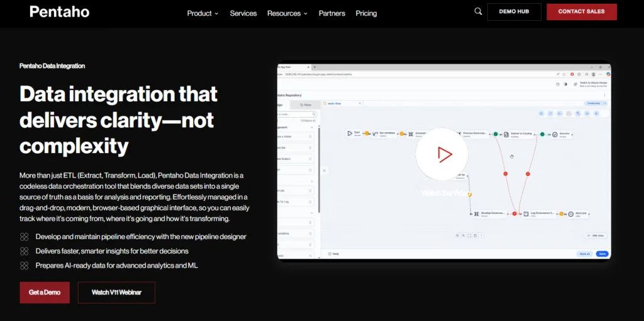
Task: Click the help circle icon near Classic Design
Action: point(558,84)
